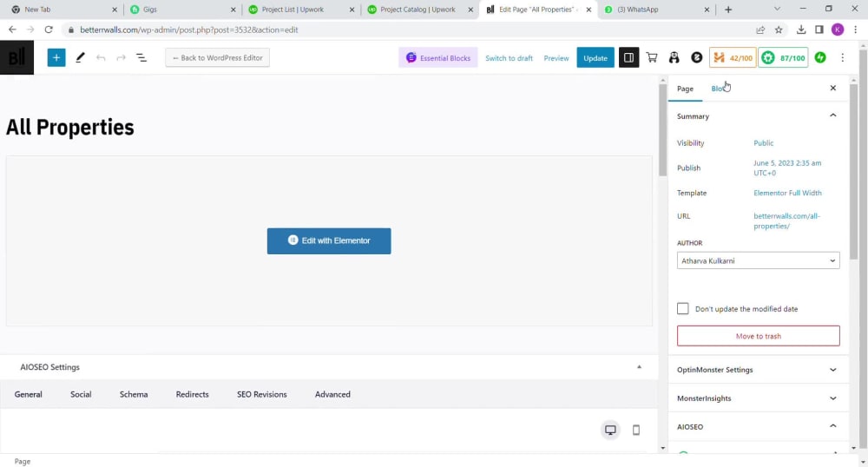Change visibility via the Public link

[x=763, y=142]
